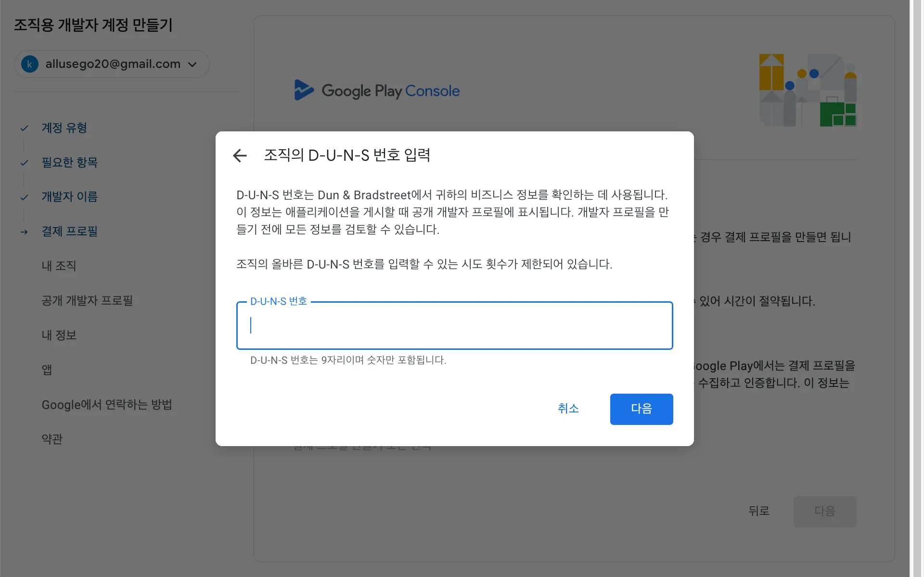Click the Google Play Console logo icon
924x577 pixels.
pyautogui.click(x=304, y=90)
